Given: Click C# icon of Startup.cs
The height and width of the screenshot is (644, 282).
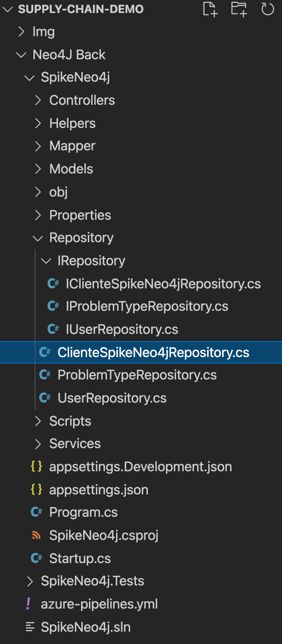Looking at the screenshot, I should [37, 558].
